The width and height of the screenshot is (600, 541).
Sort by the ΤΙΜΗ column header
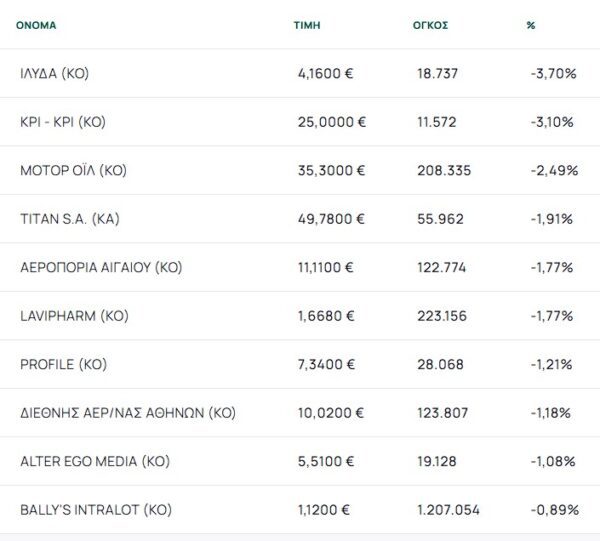(307, 25)
